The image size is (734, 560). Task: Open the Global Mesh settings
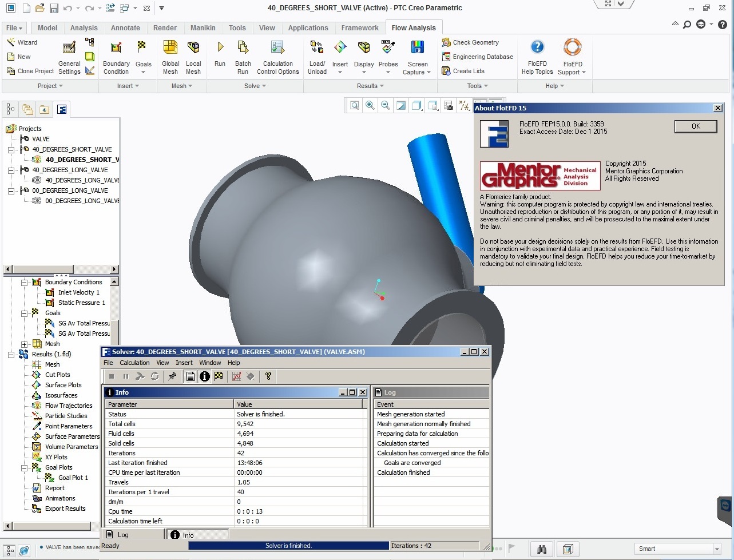pos(170,58)
